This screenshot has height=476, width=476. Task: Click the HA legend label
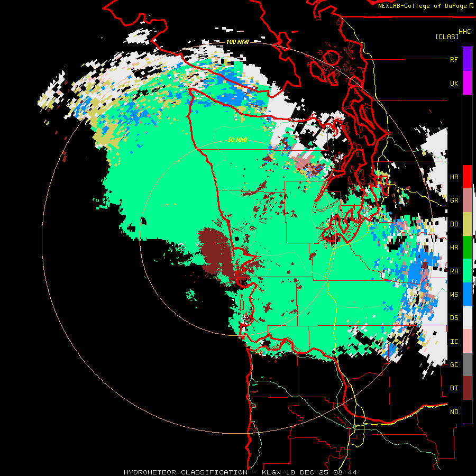(454, 177)
